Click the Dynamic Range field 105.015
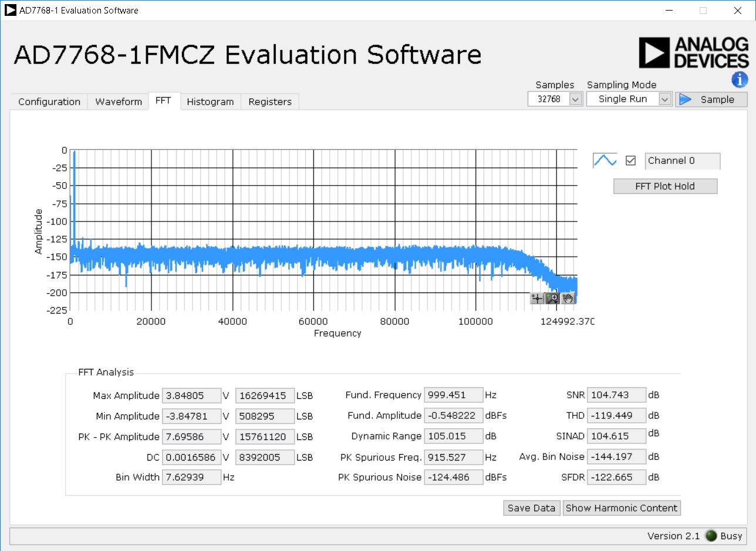This screenshot has height=551, width=756. 454,436
